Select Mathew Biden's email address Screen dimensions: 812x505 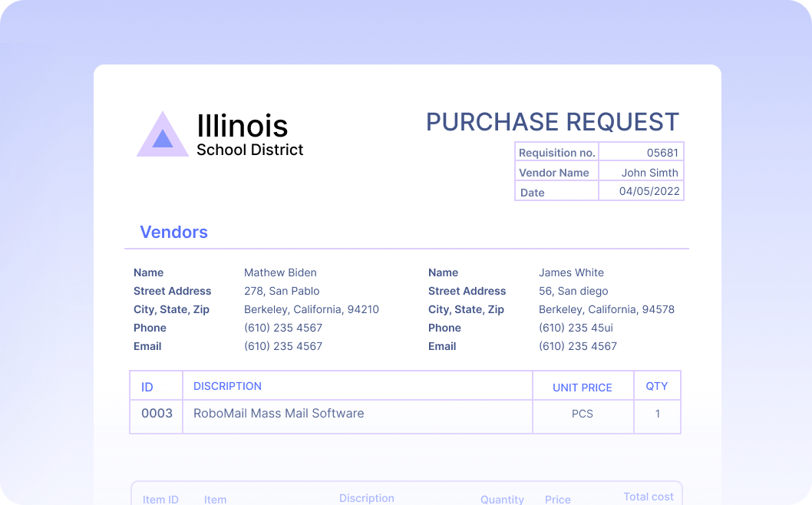(283, 346)
